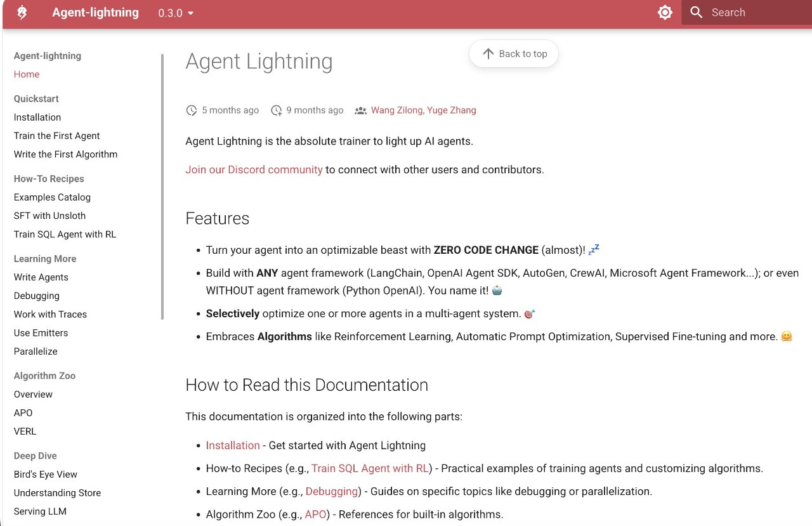Image resolution: width=812 pixels, height=526 pixels.
Task: Open Algorithm Zoo Overview page
Action: (x=33, y=394)
